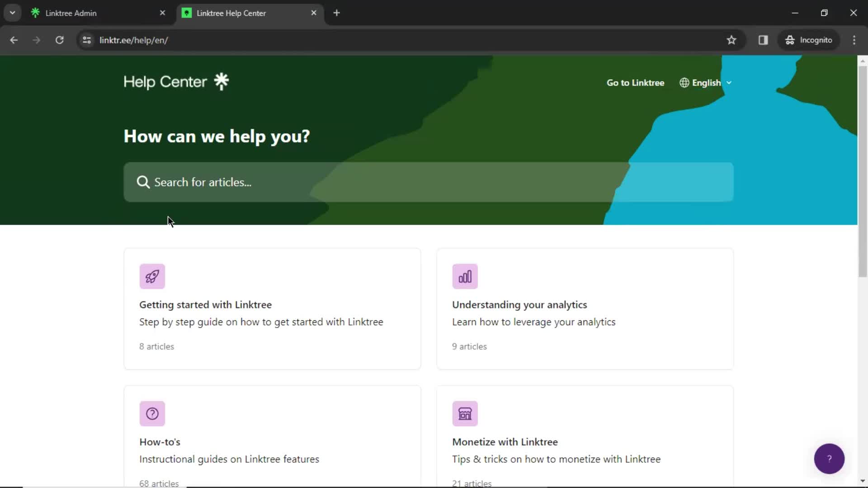Click the question mark How-to's icon
This screenshot has height=488, width=868.
[x=152, y=413]
